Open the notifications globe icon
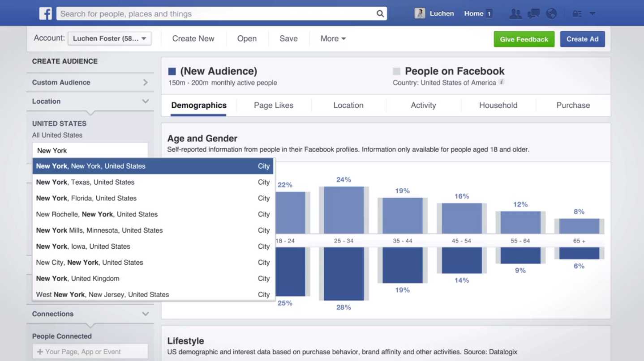This screenshot has height=361, width=644. point(551,14)
